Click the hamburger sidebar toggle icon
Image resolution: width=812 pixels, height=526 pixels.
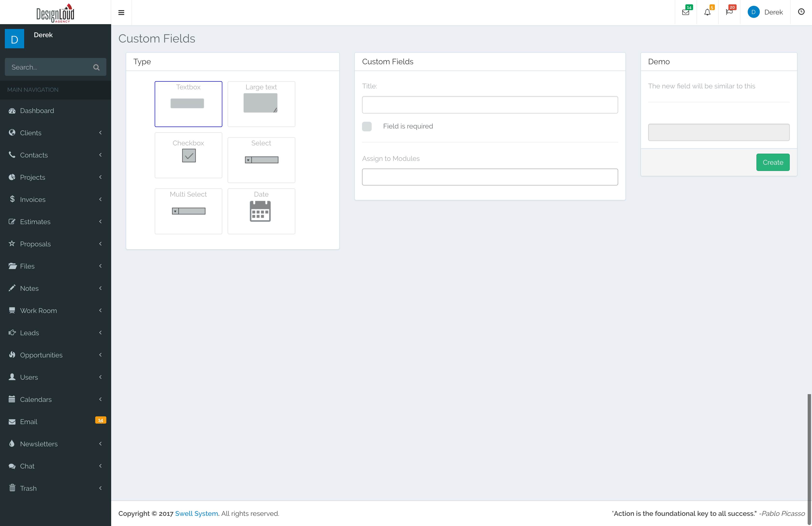coord(121,13)
